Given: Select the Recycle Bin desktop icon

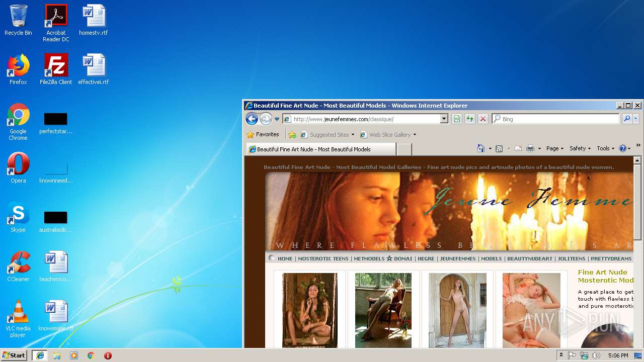Looking at the screenshot, I should pos(18,20).
